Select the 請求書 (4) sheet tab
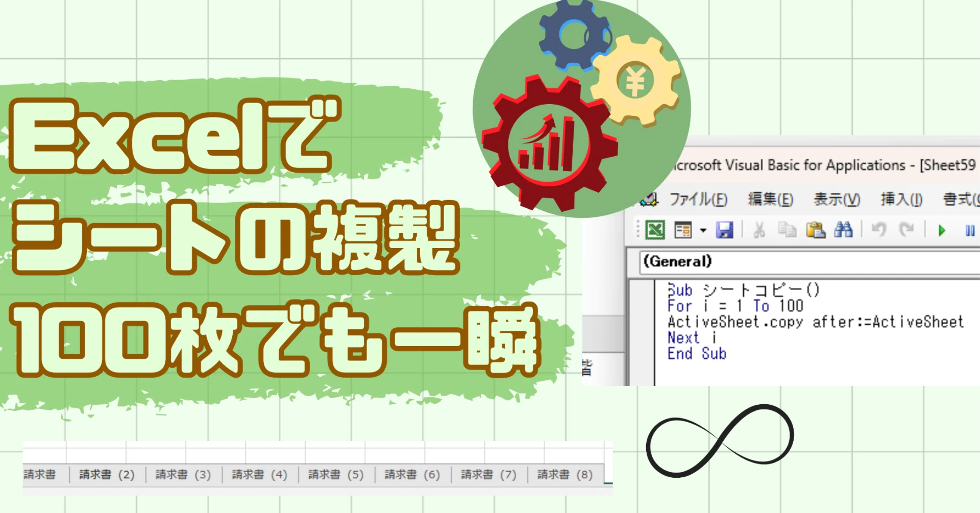 click(260, 475)
